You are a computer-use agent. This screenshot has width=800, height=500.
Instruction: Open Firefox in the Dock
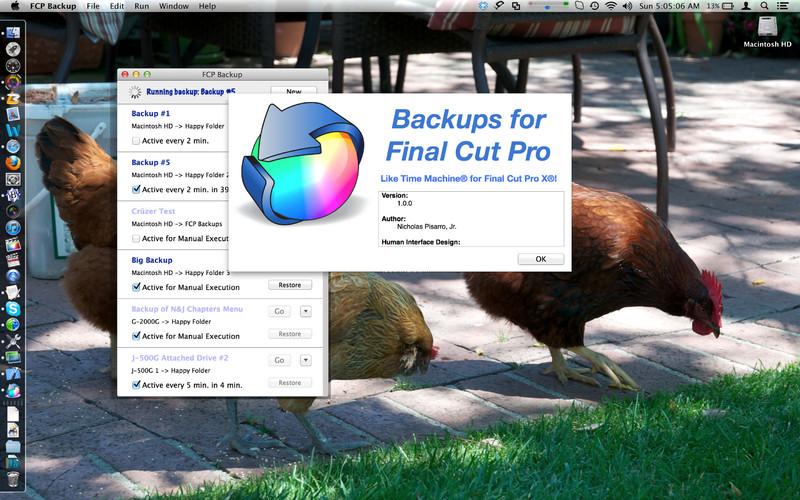[13, 163]
